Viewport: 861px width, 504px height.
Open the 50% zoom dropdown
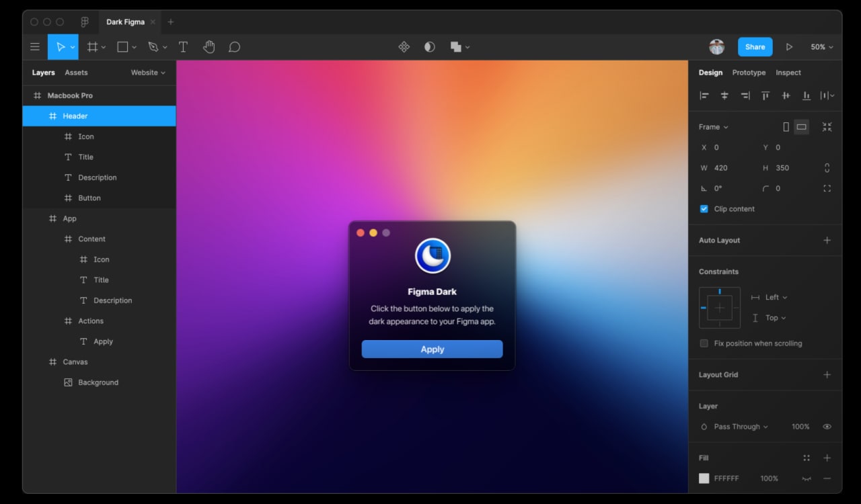821,47
